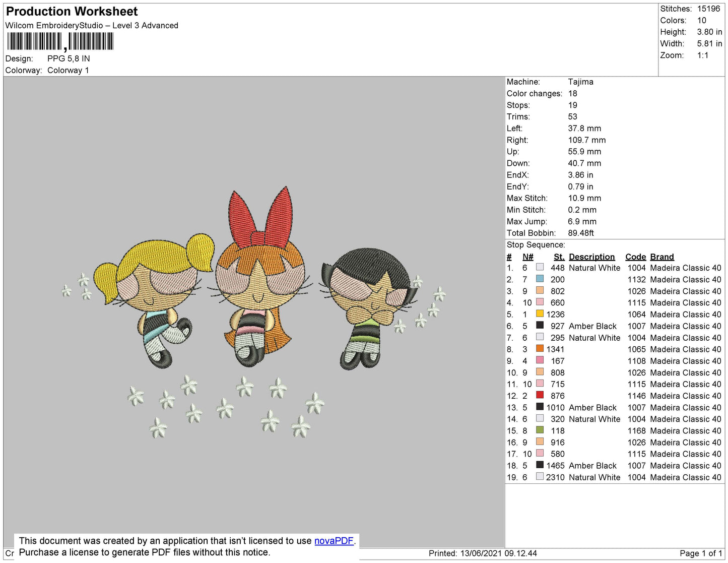Image resolution: width=728 pixels, height=563 pixels.
Task: Click the Production Worksheet title
Action: 72,11
